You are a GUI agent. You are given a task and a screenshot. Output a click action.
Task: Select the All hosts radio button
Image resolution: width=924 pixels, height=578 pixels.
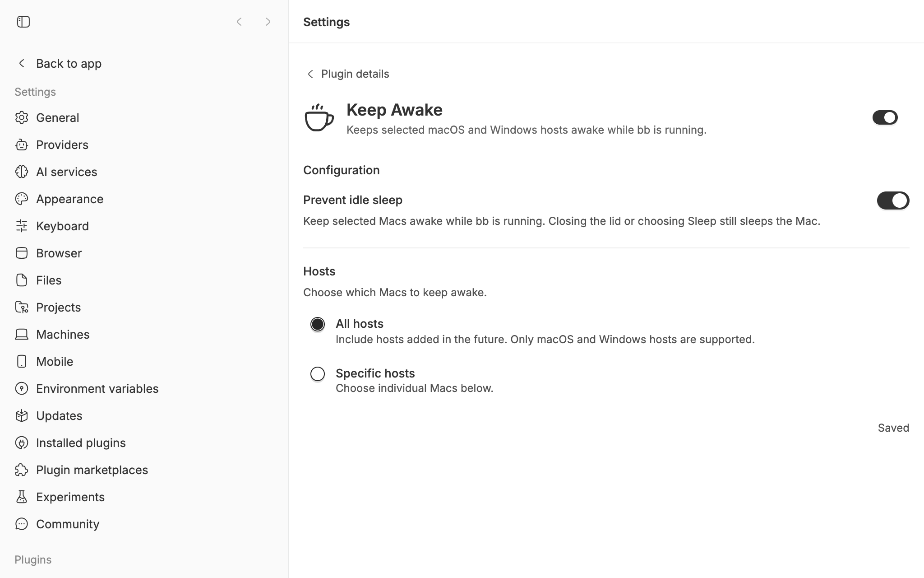click(x=318, y=324)
